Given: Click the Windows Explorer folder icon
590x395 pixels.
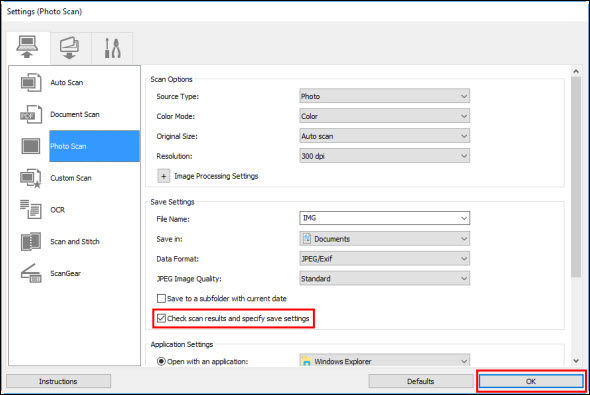Looking at the screenshot, I should coord(307,362).
